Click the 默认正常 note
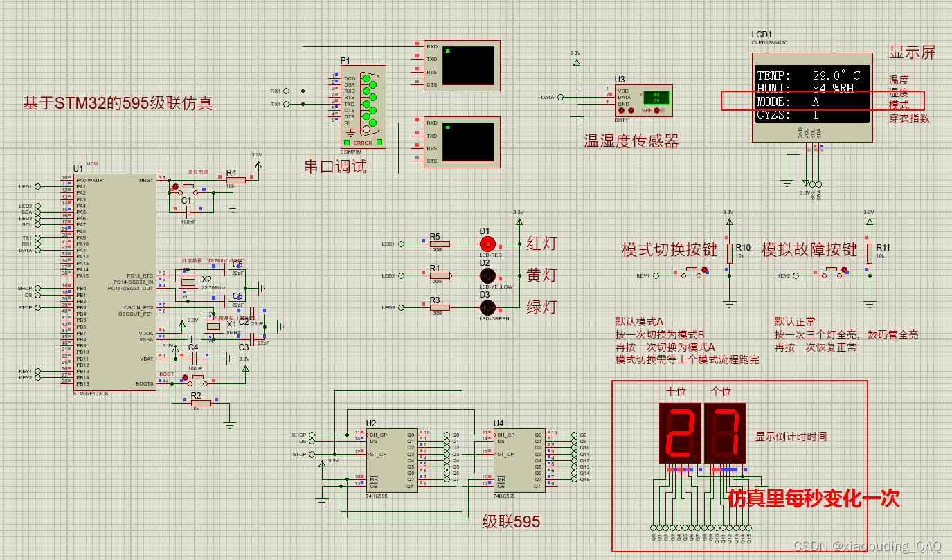Image resolution: width=952 pixels, height=560 pixels. [x=795, y=322]
